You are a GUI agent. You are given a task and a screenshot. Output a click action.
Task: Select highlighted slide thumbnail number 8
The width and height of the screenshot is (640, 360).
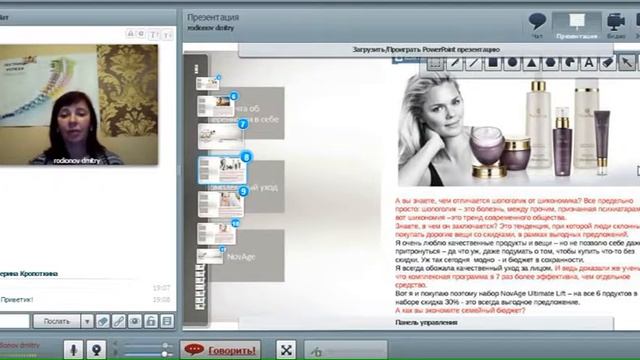(222, 170)
